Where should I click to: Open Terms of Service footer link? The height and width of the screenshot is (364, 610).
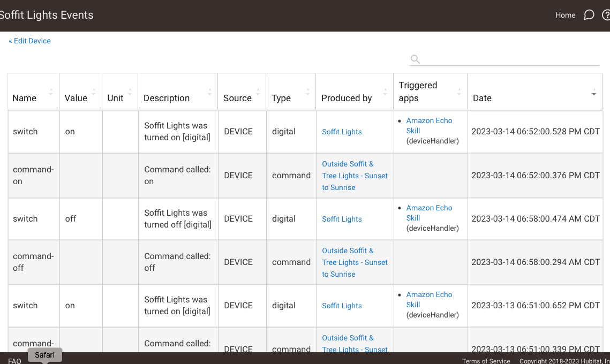[x=486, y=361]
